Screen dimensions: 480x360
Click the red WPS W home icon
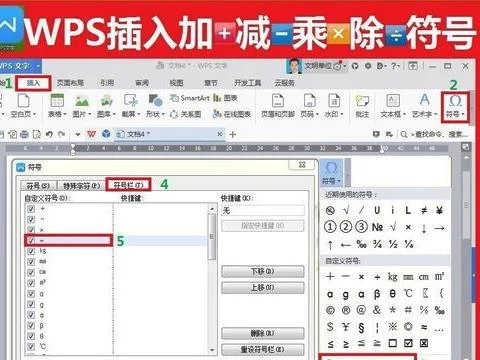coord(91,134)
